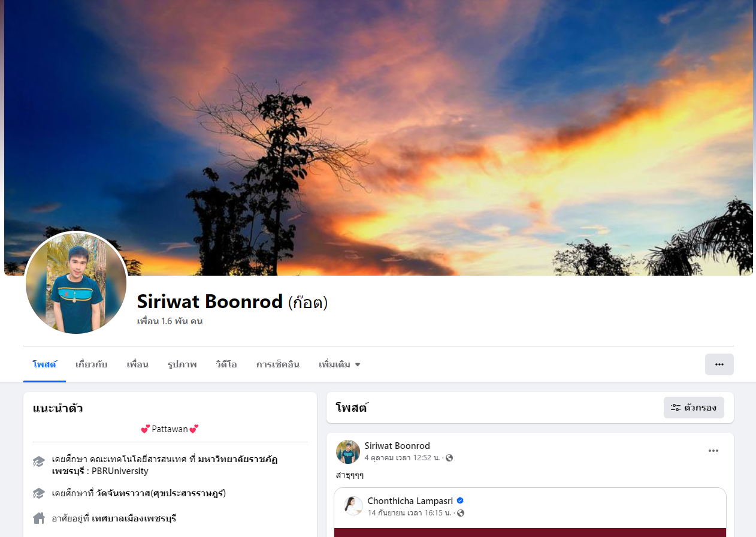Open the large circular profile picture

click(x=76, y=283)
